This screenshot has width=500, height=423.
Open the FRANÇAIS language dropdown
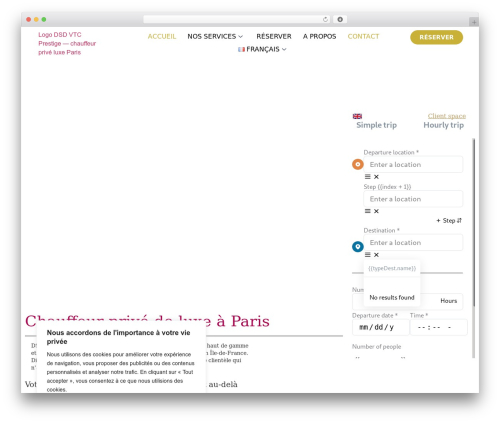tap(262, 49)
